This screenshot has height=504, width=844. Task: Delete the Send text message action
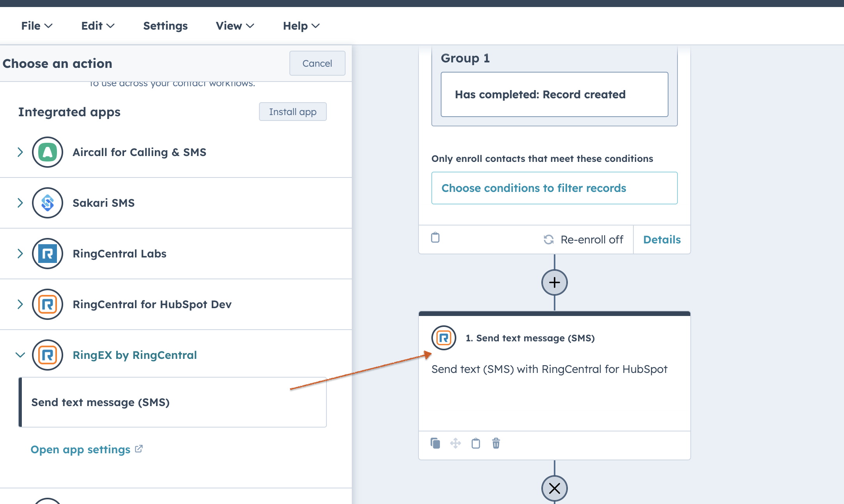pos(496,443)
